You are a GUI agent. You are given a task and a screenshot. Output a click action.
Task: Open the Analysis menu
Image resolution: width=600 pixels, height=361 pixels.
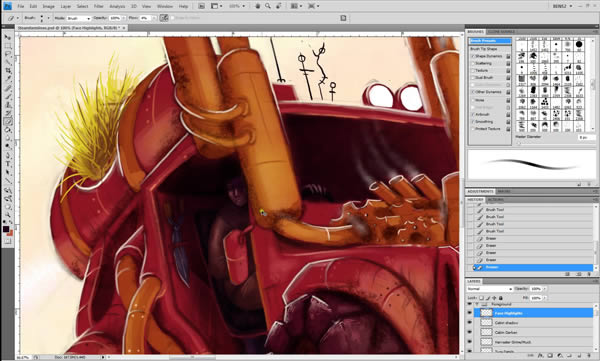(x=117, y=6)
